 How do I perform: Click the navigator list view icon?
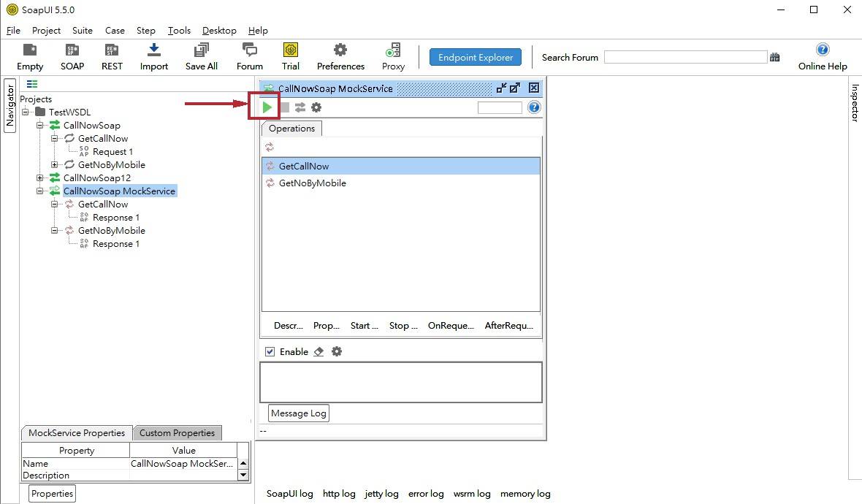[x=32, y=84]
